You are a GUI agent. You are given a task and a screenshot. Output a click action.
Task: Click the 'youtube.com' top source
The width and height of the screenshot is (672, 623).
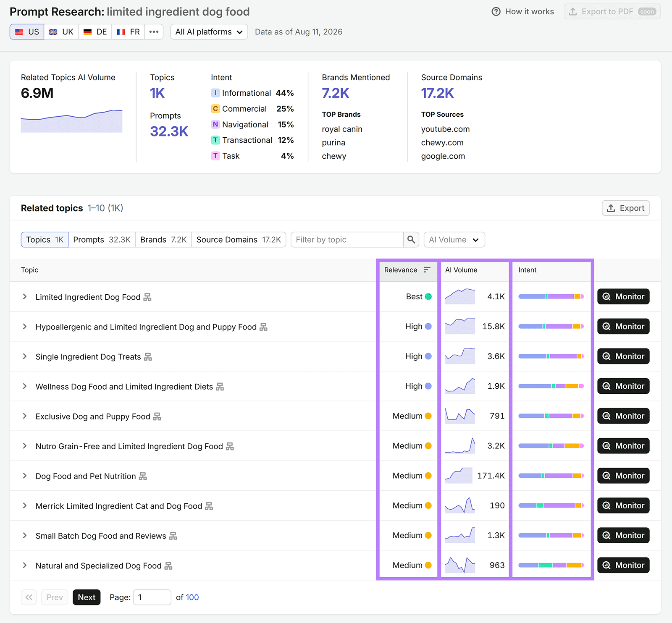click(x=446, y=129)
